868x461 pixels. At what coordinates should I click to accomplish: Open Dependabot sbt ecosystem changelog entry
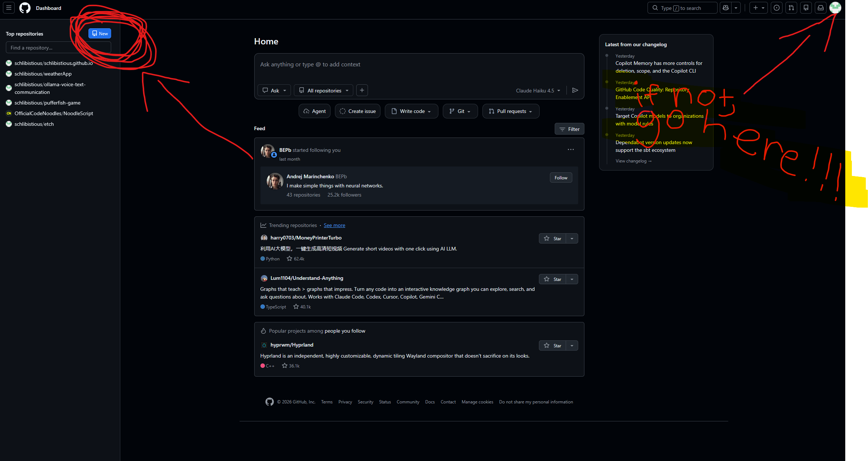653,146
